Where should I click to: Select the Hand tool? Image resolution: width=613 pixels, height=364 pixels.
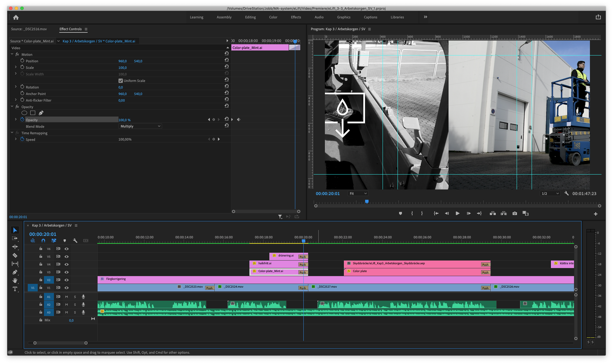tap(15, 280)
